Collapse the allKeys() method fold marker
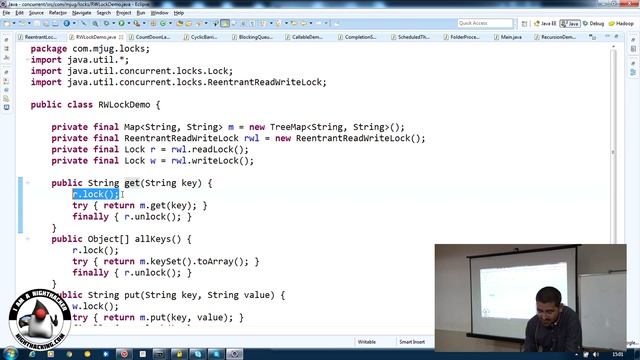Viewport: 640px width, 360px height. (x=28, y=239)
